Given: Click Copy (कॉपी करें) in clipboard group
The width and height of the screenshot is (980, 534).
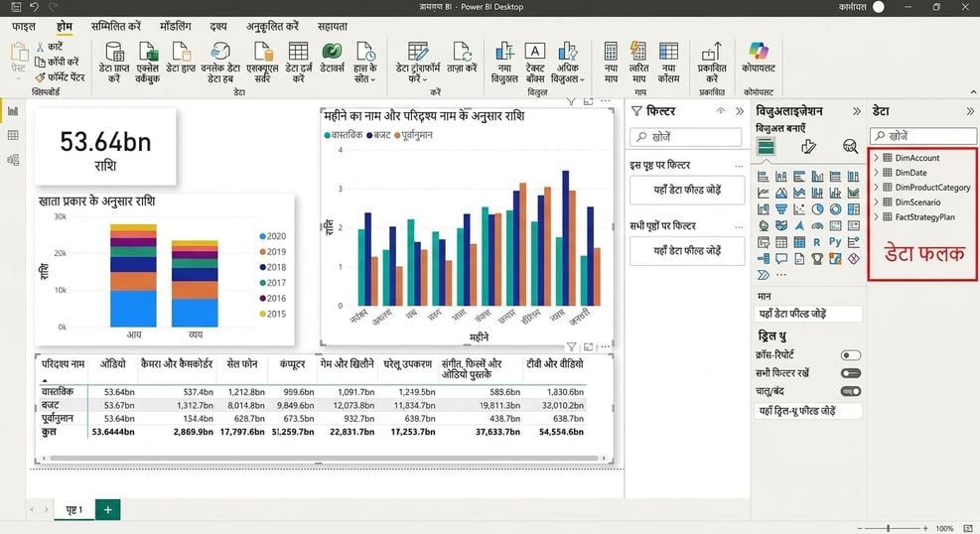Looking at the screenshot, I should pyautogui.click(x=57, y=62).
